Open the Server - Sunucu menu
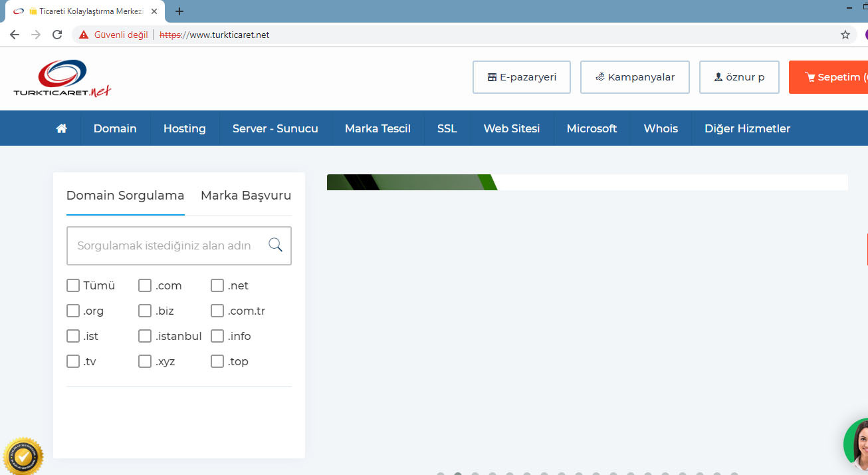The image size is (868, 475). point(275,128)
